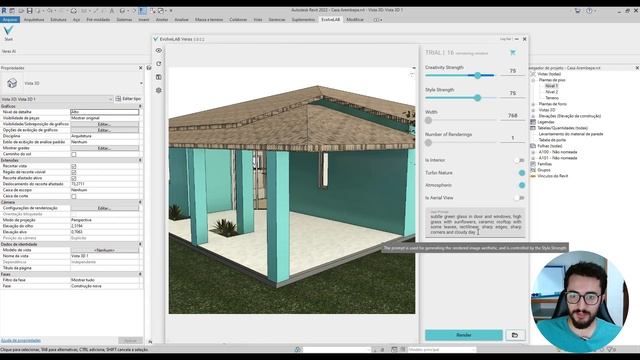Close the Propriedades panel
This screenshot has height=360, width=640.
click(140, 68)
